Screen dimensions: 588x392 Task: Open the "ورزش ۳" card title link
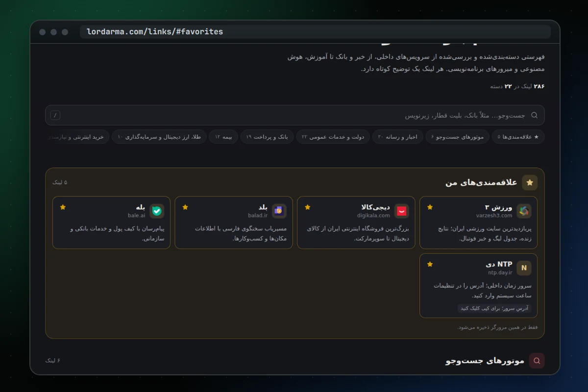[x=498, y=207]
